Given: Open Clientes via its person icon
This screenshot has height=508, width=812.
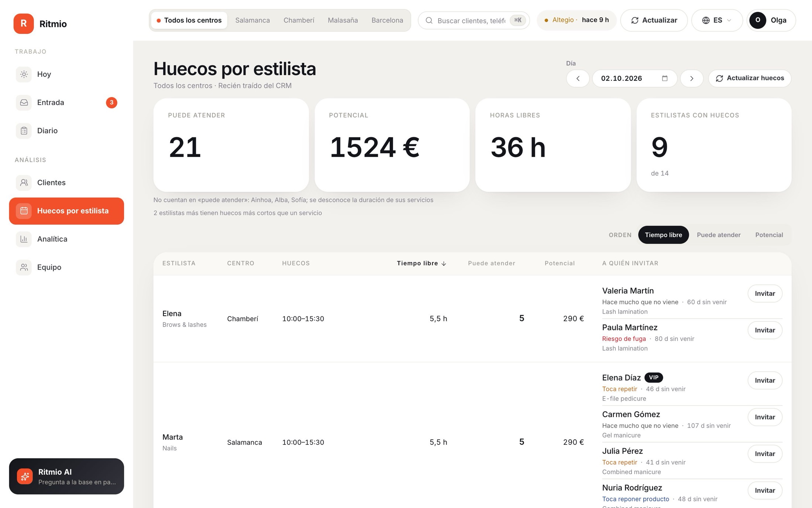Looking at the screenshot, I should (24, 183).
